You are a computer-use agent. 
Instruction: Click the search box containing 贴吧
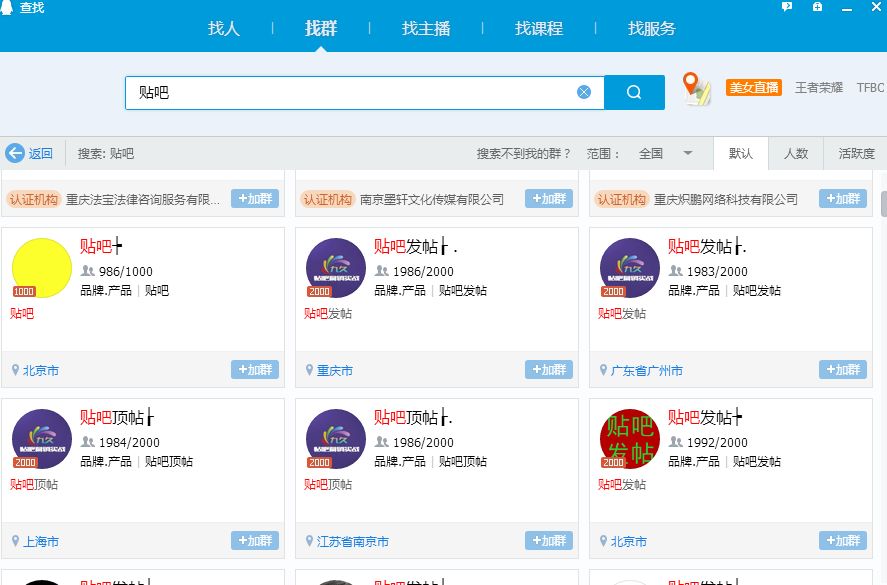[x=364, y=92]
